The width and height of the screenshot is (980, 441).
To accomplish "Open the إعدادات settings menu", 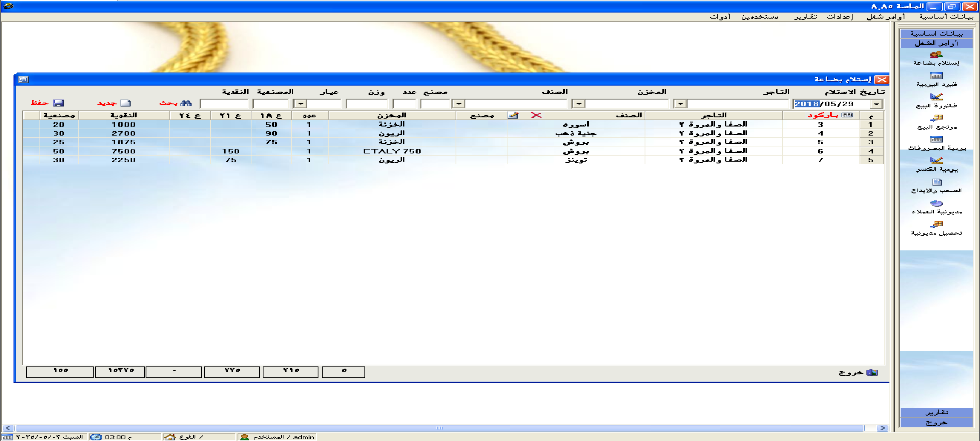I will tap(840, 17).
